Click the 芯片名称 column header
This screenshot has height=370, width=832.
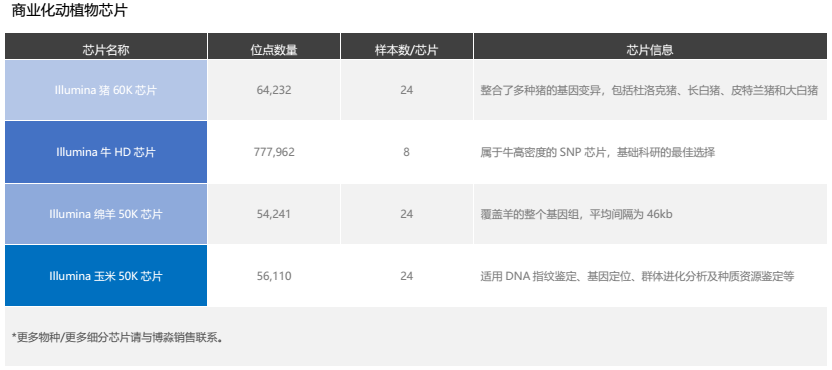[x=106, y=50]
